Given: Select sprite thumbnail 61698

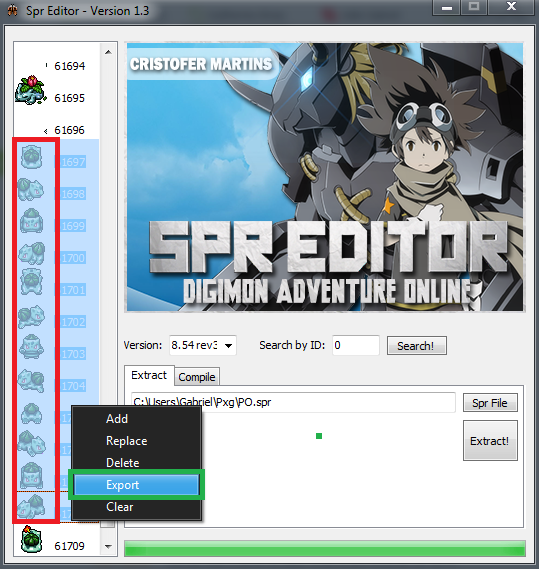Looking at the screenshot, I should tap(31, 189).
